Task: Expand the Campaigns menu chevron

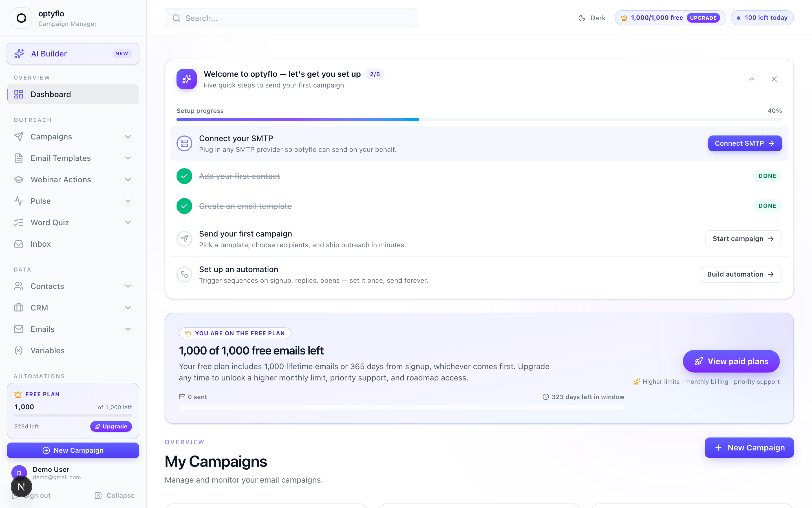Action: coord(128,137)
